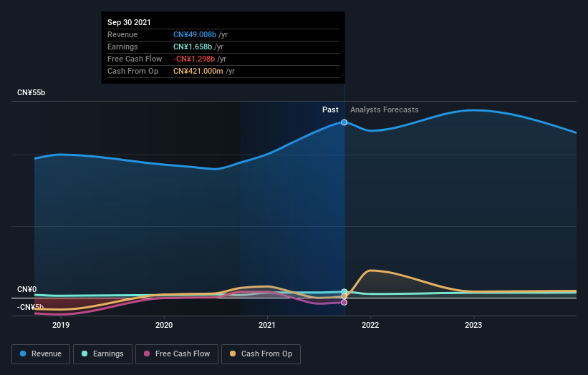
Task: Toggle the Earnings legend button
Action: point(102,354)
